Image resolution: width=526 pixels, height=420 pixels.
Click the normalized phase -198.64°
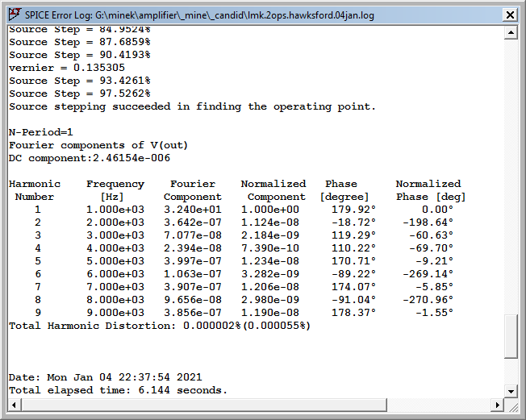coord(428,222)
